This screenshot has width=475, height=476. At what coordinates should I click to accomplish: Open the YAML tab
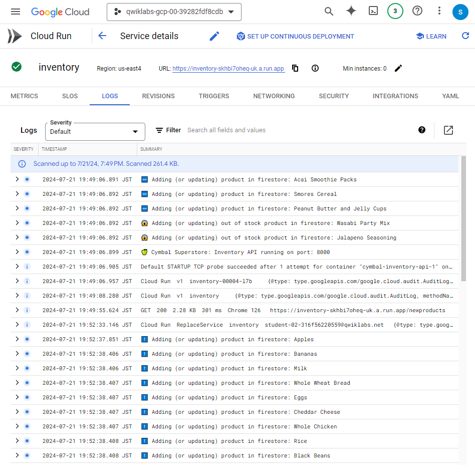point(450,96)
